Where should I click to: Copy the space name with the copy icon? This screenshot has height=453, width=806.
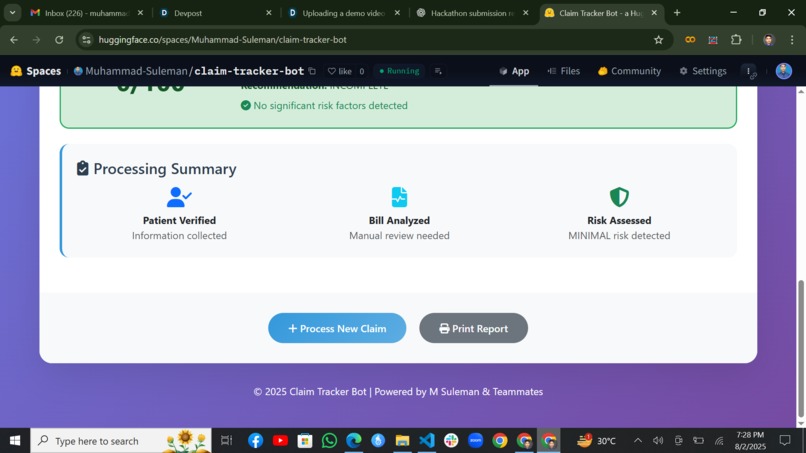[312, 71]
